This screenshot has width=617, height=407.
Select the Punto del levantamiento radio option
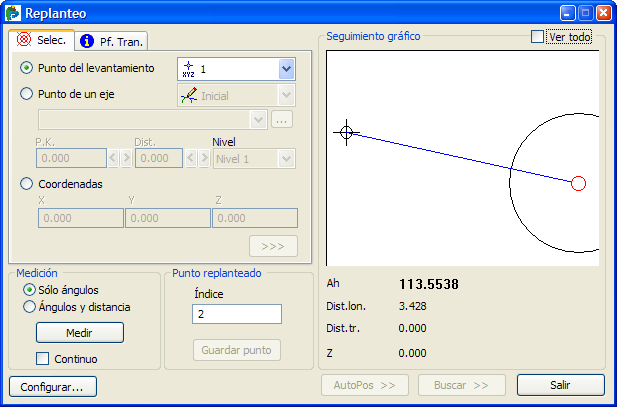27,68
